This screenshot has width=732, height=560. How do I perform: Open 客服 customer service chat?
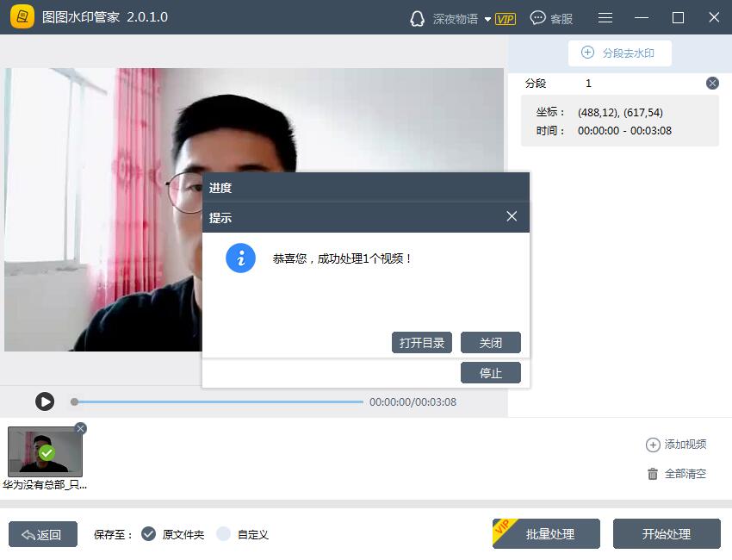coord(551,18)
